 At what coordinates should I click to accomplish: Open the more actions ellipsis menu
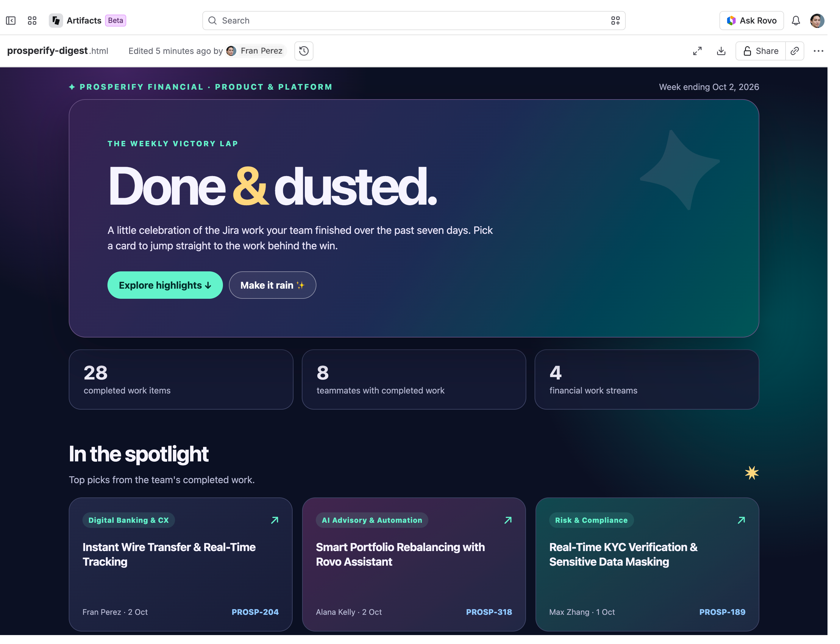pyautogui.click(x=818, y=51)
